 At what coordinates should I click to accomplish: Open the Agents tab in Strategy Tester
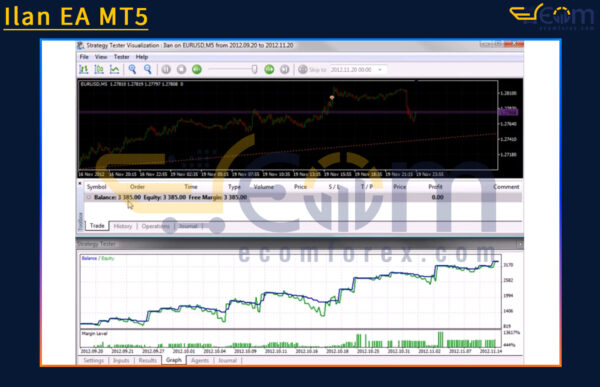click(200, 360)
